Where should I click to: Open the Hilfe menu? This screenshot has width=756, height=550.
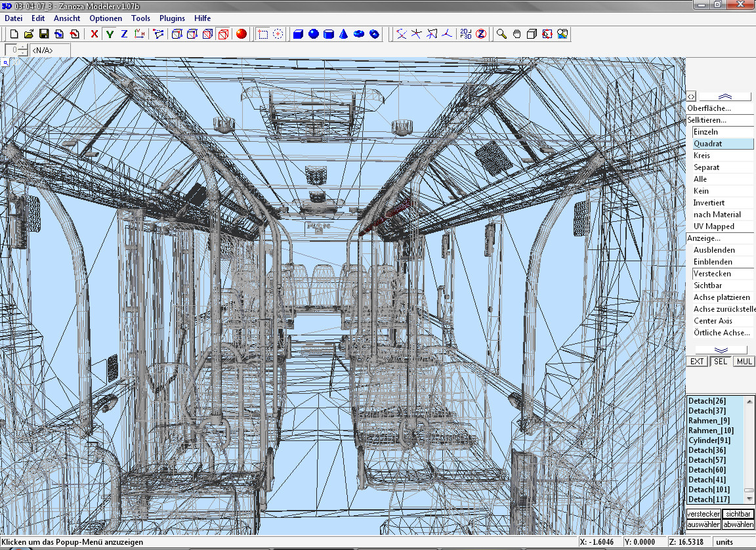tap(203, 18)
